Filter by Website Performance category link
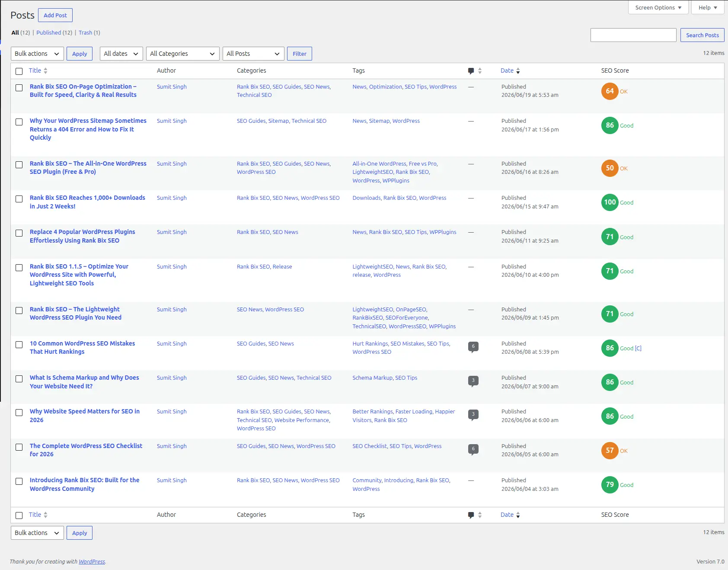 pos(301,420)
